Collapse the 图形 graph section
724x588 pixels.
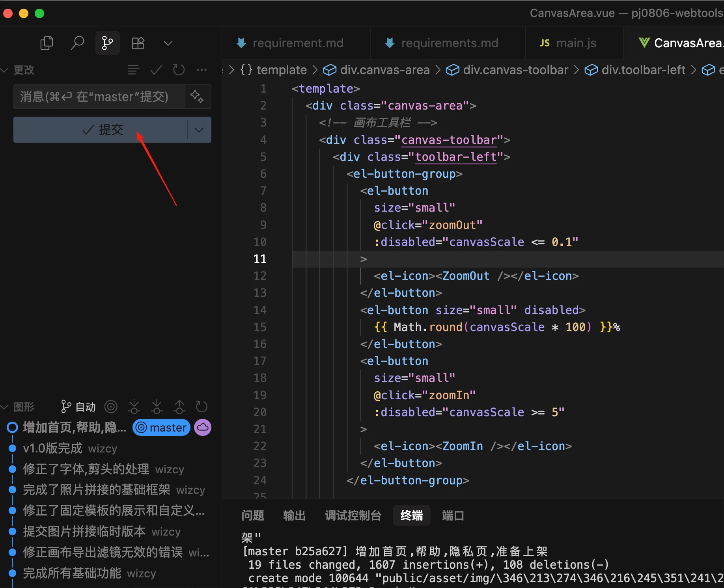tap(4, 407)
